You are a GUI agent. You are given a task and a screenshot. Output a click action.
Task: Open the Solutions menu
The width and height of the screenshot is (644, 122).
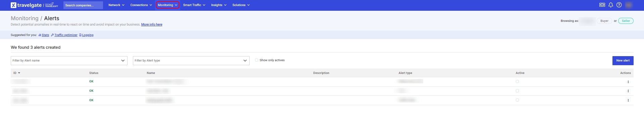(x=241, y=5)
